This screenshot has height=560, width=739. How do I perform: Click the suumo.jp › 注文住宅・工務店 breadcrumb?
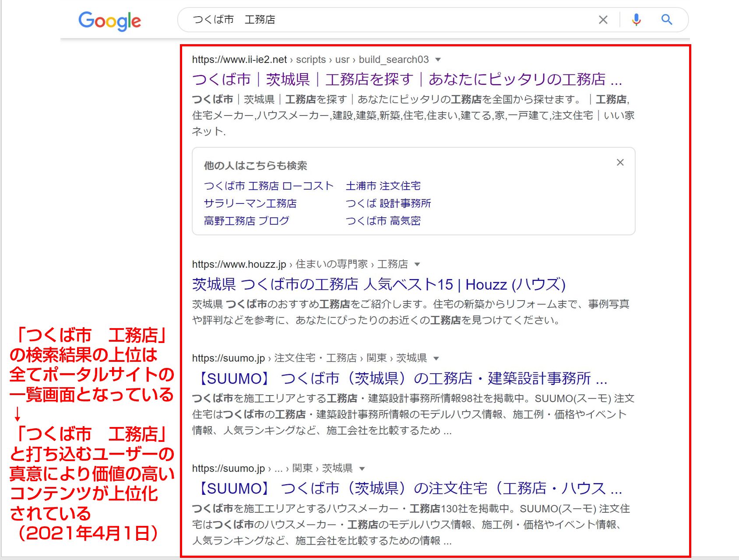coord(310,358)
